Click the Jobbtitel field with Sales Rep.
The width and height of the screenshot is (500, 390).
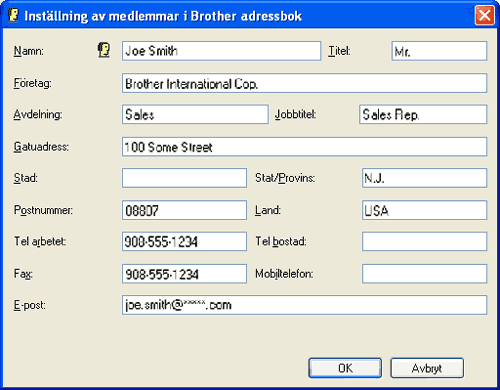click(x=423, y=114)
